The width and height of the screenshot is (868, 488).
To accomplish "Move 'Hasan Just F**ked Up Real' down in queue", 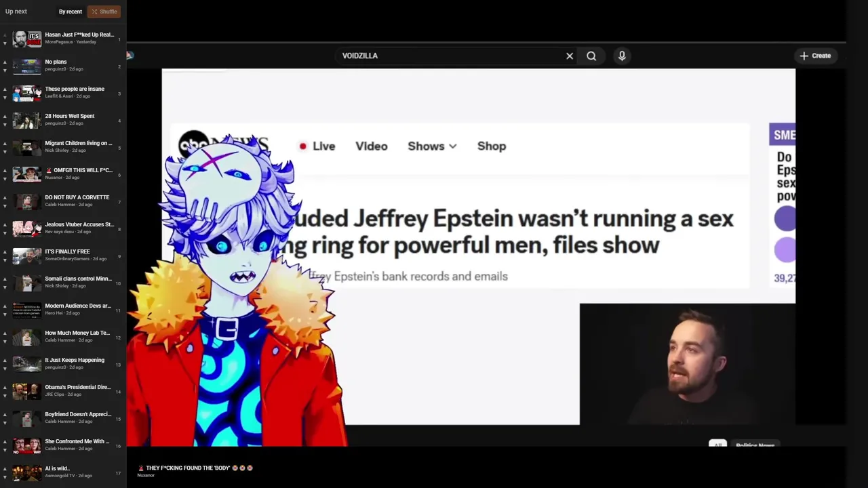I will 5,43.
